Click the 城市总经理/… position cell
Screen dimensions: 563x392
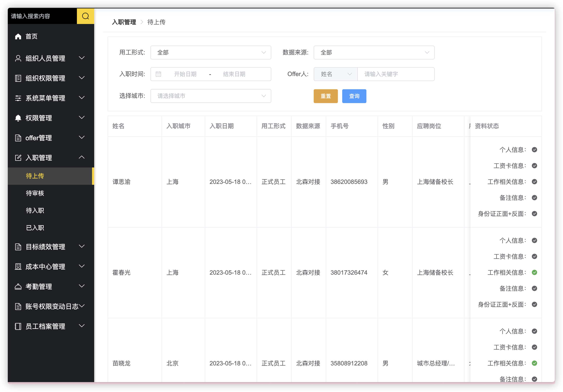pos(436,363)
